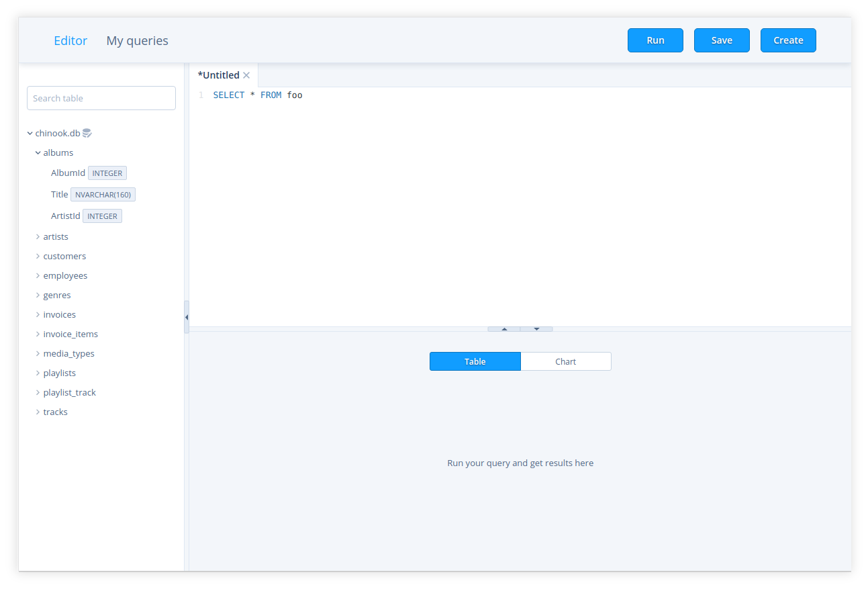Run the current SQL query
The height and width of the screenshot is (589, 868).
point(655,40)
